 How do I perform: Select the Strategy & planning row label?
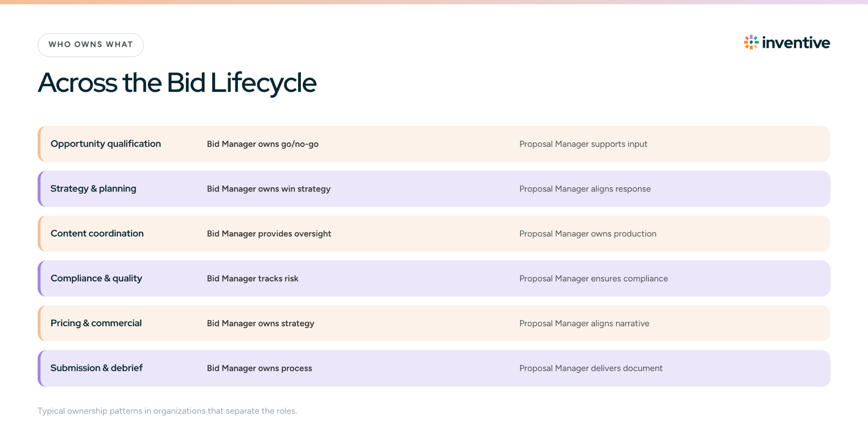(93, 189)
